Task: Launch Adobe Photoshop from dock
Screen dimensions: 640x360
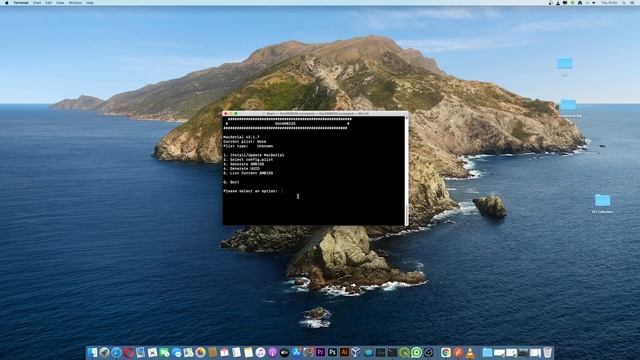Action: [332, 352]
